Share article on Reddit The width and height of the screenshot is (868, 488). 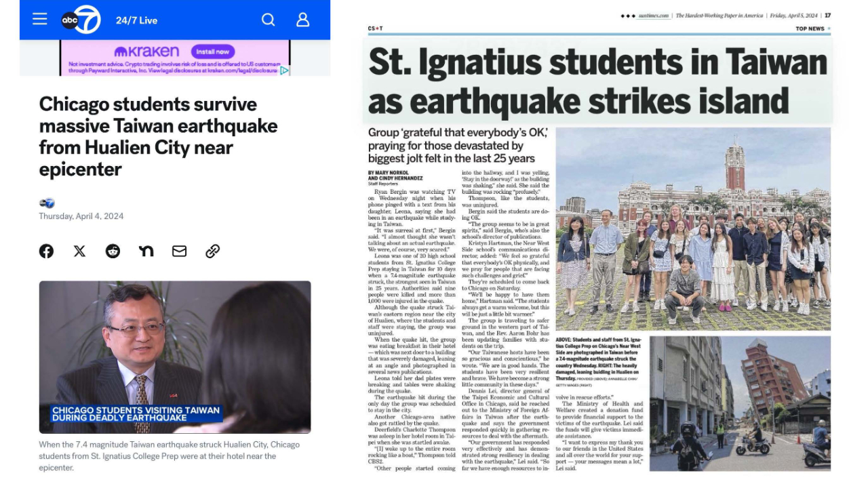pyautogui.click(x=113, y=251)
